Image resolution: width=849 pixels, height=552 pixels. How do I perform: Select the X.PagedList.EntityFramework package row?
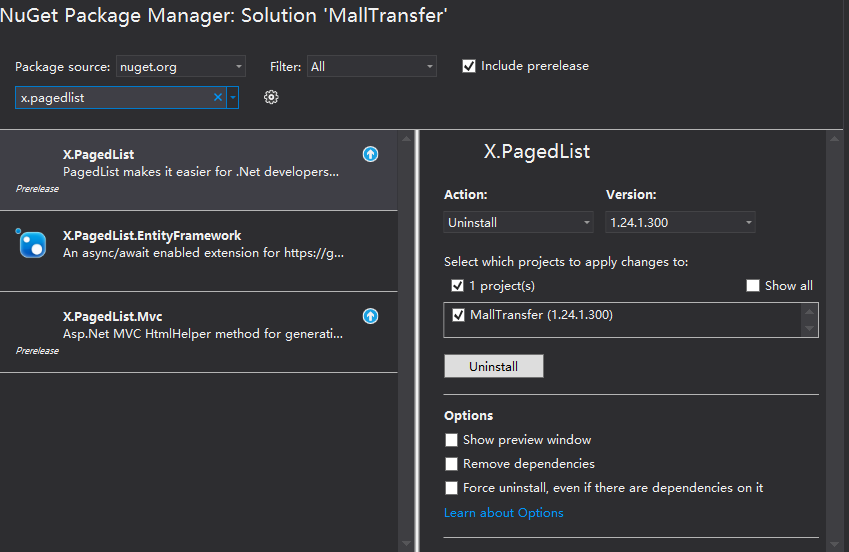(x=199, y=251)
